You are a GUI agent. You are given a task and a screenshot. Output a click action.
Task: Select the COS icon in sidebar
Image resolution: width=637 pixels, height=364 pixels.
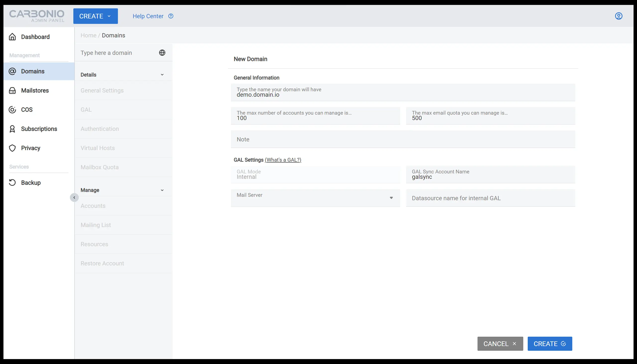12,109
